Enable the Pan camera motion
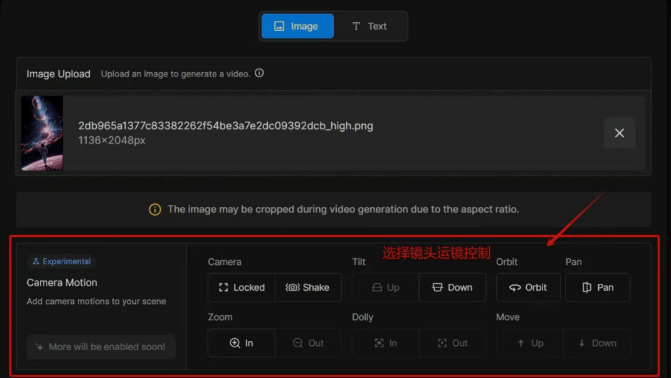671x378 pixels. (598, 287)
